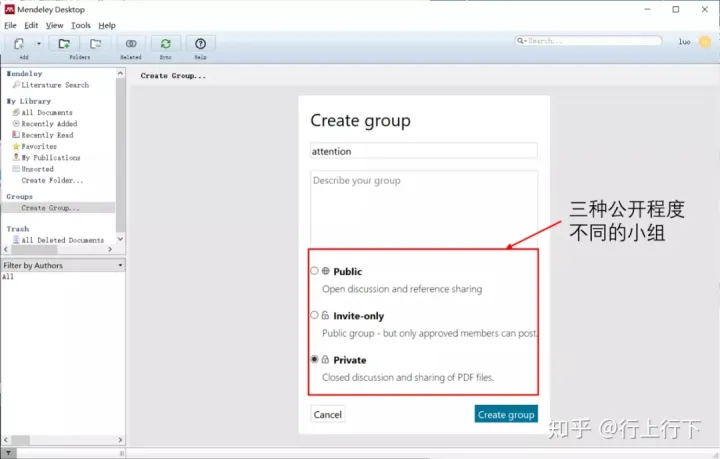Click the Add document toolbar icon
Viewport: 720px width, 459px height.
pos(19,44)
